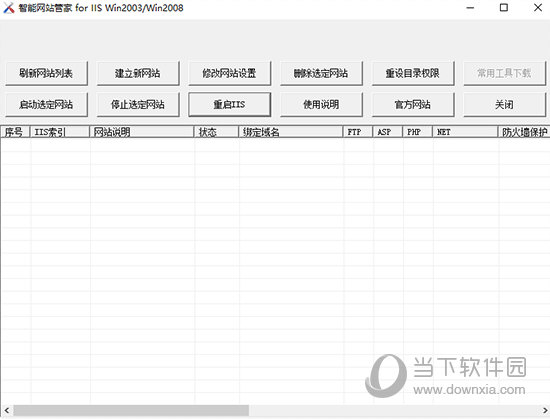
Task: Click 删除选定网站 button
Action: [321, 73]
